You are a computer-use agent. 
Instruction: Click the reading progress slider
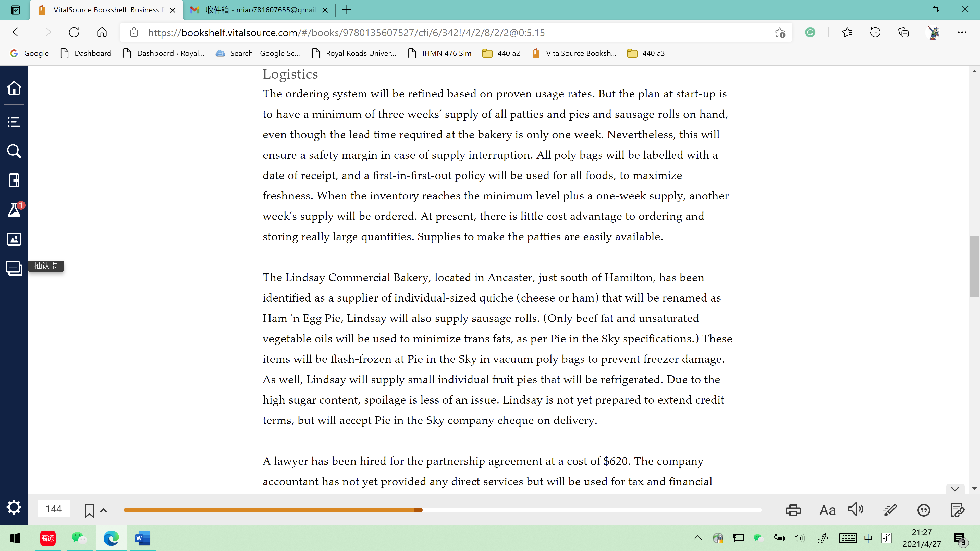(443, 510)
